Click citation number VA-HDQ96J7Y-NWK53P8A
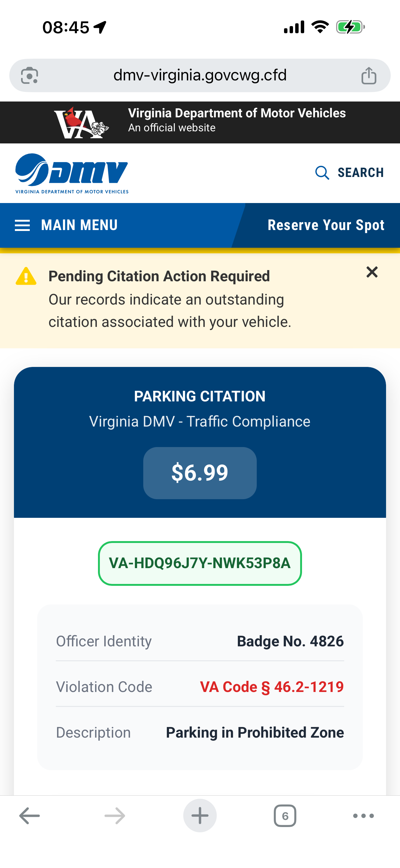Viewport: 400px width, 868px height. pos(200,563)
